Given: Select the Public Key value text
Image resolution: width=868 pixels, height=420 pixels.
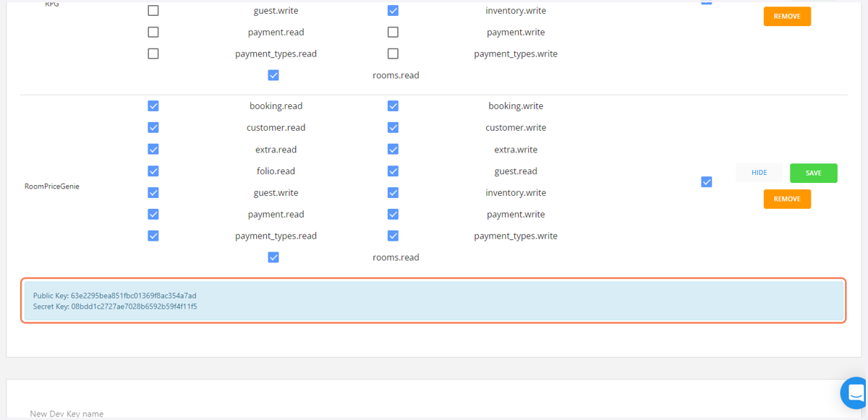Looking at the screenshot, I should (134, 296).
